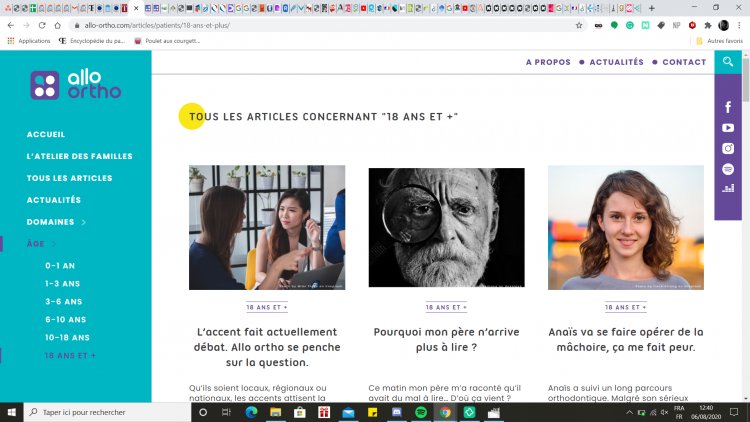Select ACTUALITÉS in the top navigation
750x422 pixels.
(616, 62)
